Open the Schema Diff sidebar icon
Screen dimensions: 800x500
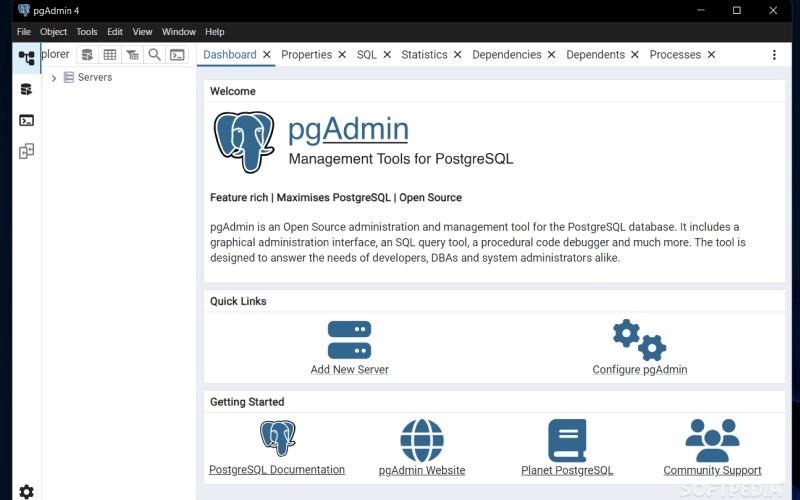click(x=27, y=151)
